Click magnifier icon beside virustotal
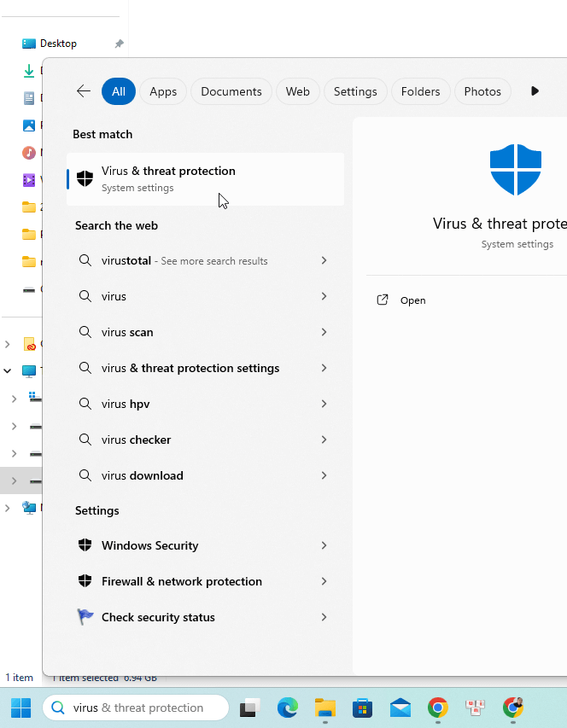The height and width of the screenshot is (728, 567). click(85, 260)
